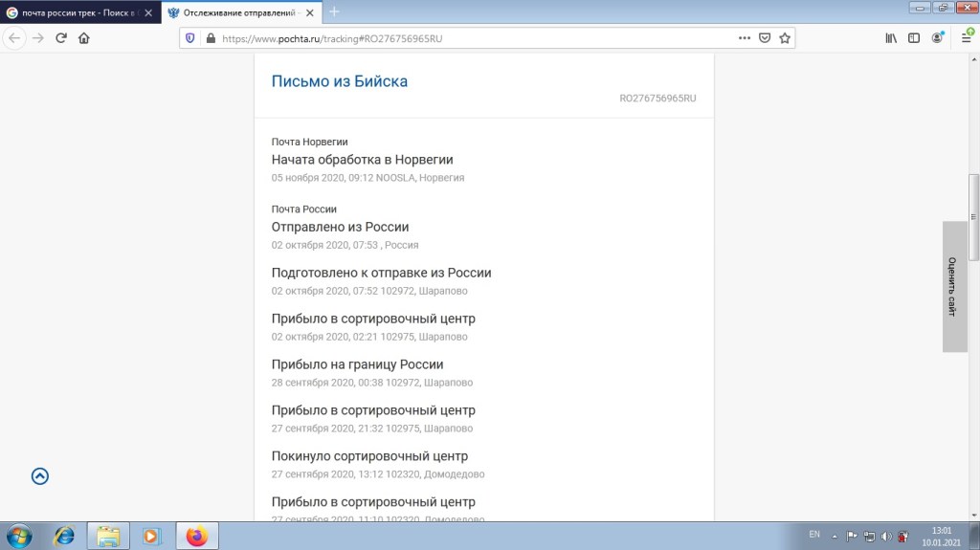980x550 pixels.
Task: Show hidden system tray icons
Action: click(834, 536)
